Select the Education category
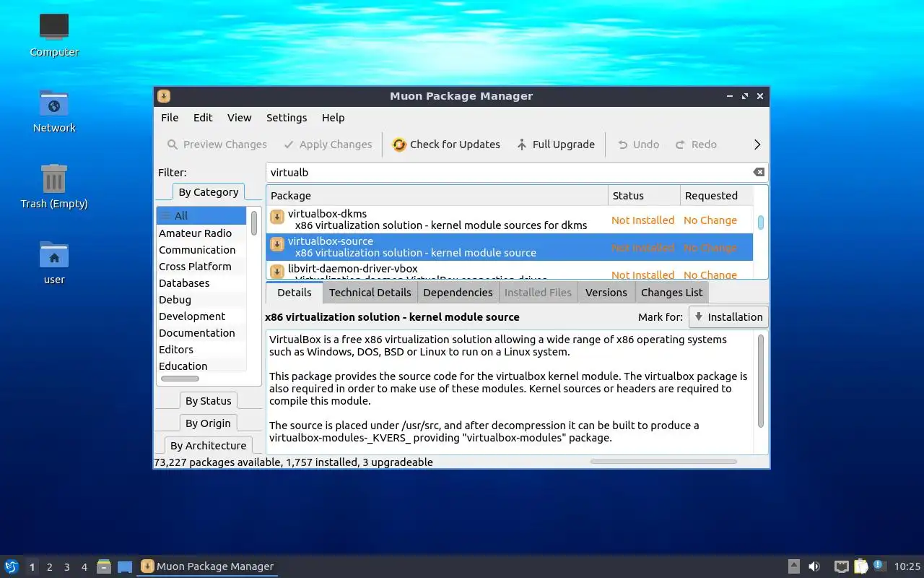This screenshot has height=578, width=924. [x=201, y=366]
